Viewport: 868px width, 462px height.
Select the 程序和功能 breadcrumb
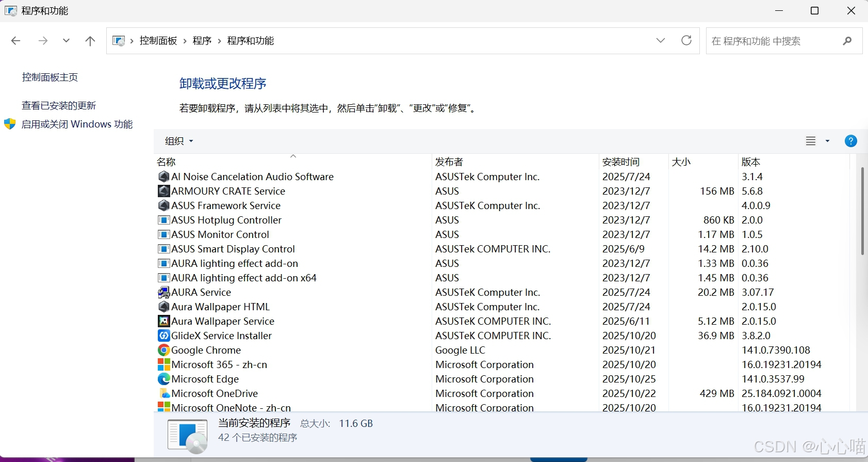(251, 41)
